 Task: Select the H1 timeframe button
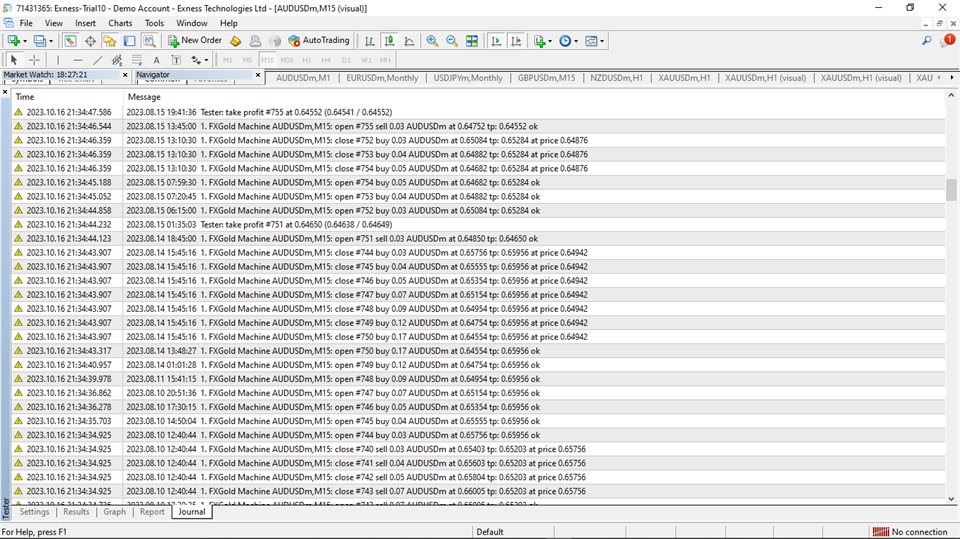tap(307, 60)
